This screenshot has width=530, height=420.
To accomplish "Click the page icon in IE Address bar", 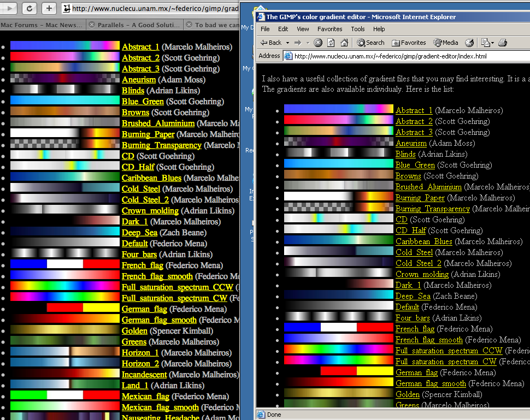I will tap(288, 56).
